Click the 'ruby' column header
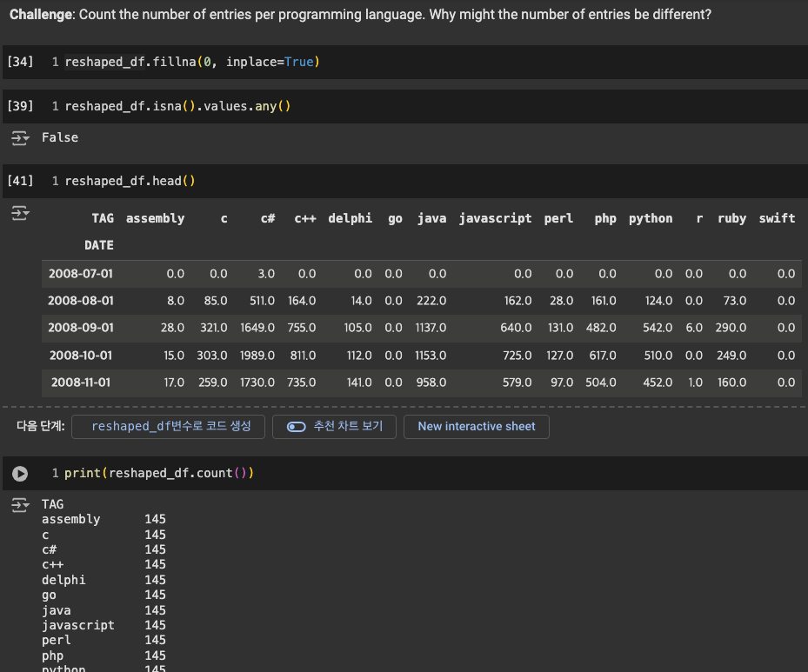This screenshot has height=672, width=808. tap(731, 219)
